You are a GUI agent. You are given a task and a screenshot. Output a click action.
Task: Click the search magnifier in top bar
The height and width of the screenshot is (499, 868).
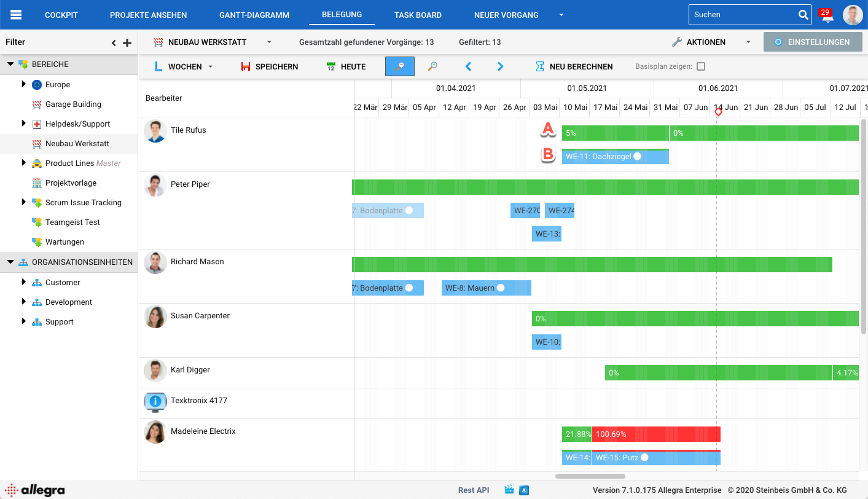pyautogui.click(x=802, y=14)
